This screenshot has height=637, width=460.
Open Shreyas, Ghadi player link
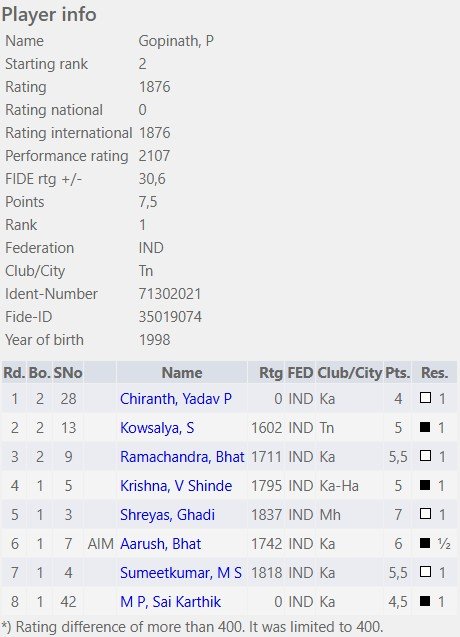pos(167,515)
